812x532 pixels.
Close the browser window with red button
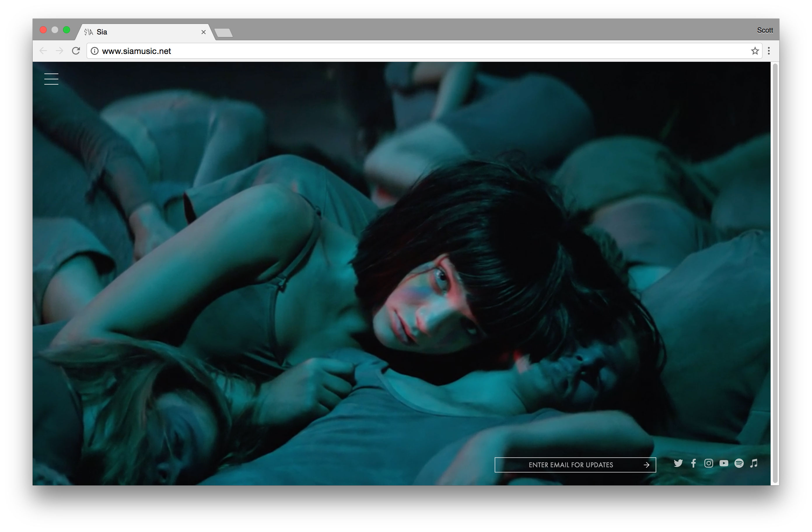[43, 30]
